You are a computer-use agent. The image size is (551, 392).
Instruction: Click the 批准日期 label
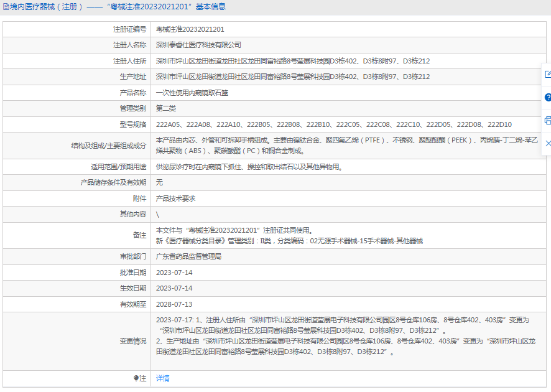tap(133, 273)
